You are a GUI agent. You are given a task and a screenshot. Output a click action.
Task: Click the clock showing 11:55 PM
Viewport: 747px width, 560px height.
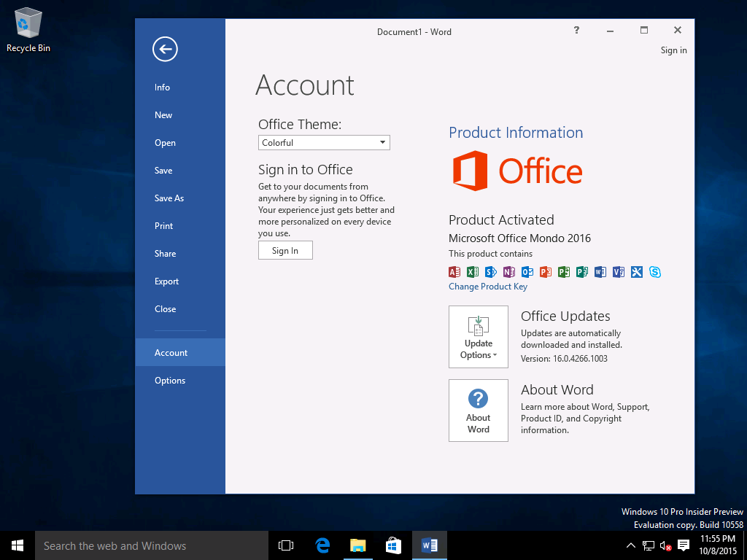coord(718,539)
